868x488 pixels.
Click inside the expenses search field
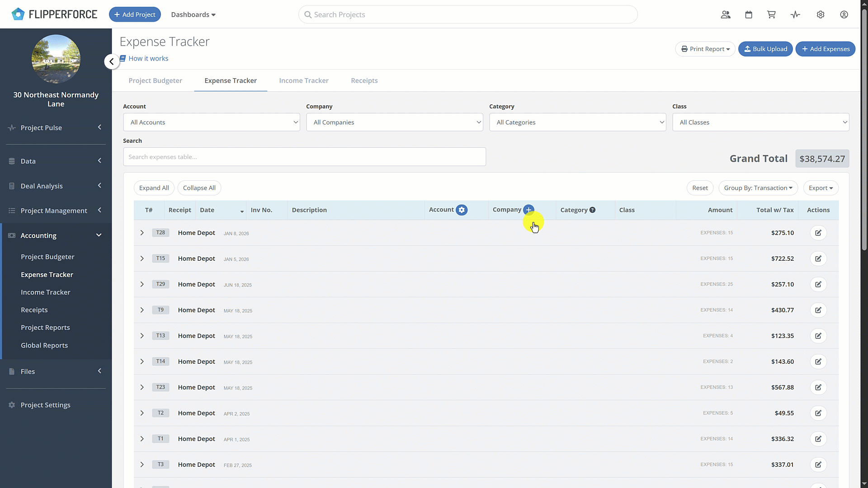pos(304,157)
